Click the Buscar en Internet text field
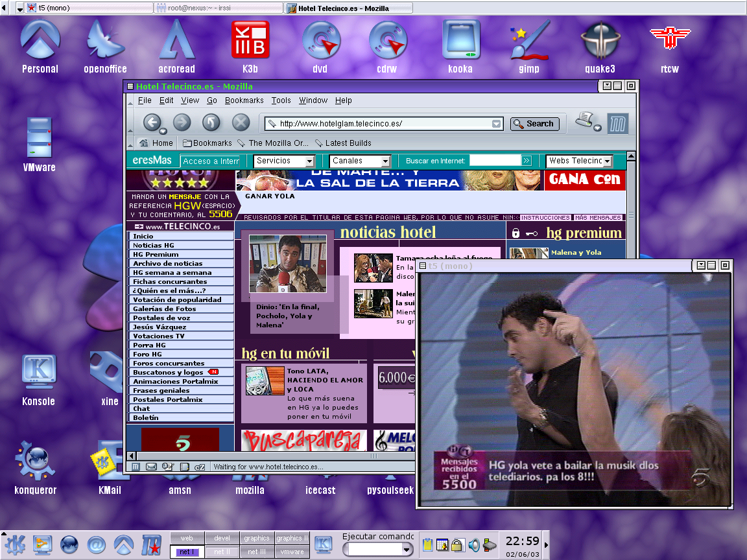Screen dimensions: 747x560 [495, 161]
